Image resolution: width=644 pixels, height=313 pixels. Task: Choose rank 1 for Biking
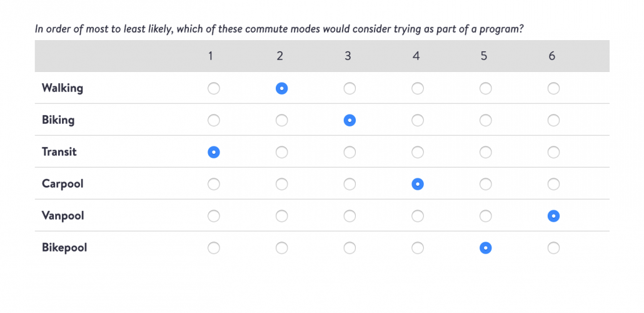(214, 121)
